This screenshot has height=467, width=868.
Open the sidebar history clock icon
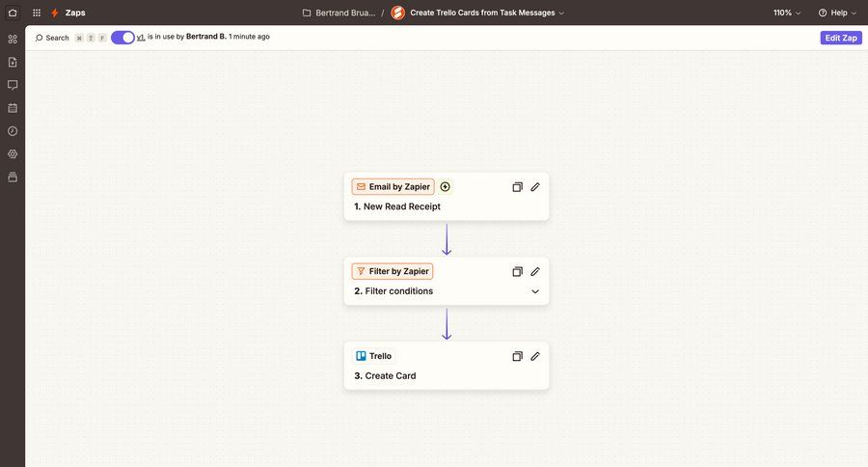(x=13, y=131)
